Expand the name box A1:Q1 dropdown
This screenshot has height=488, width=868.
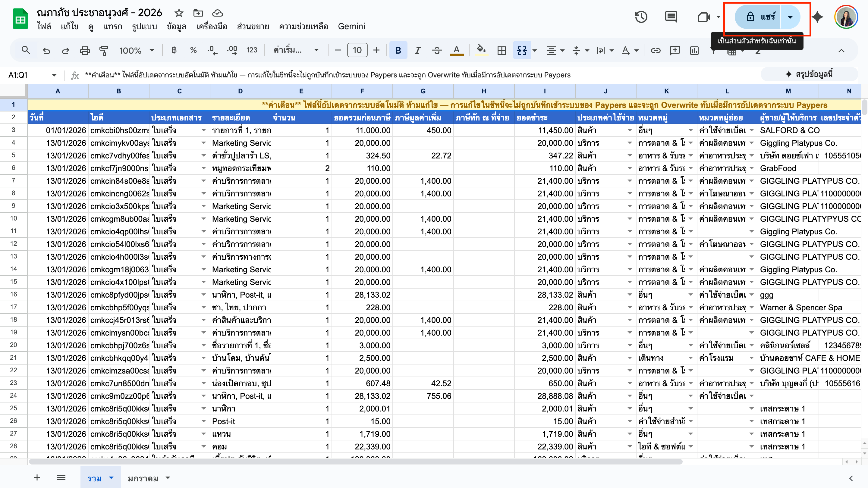coord(54,75)
